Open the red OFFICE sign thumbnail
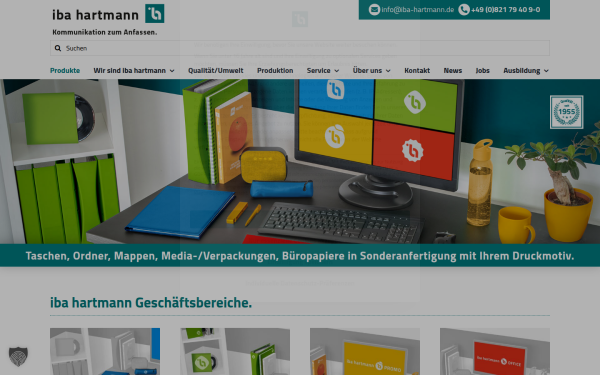Viewport: 600px width, 375px height. pos(495,351)
